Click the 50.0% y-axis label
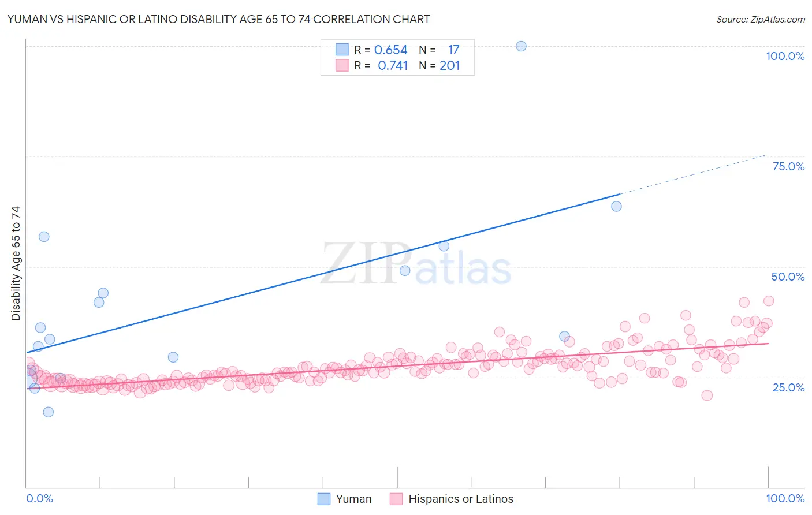Screen dimensions: 812x515 pos(788,277)
